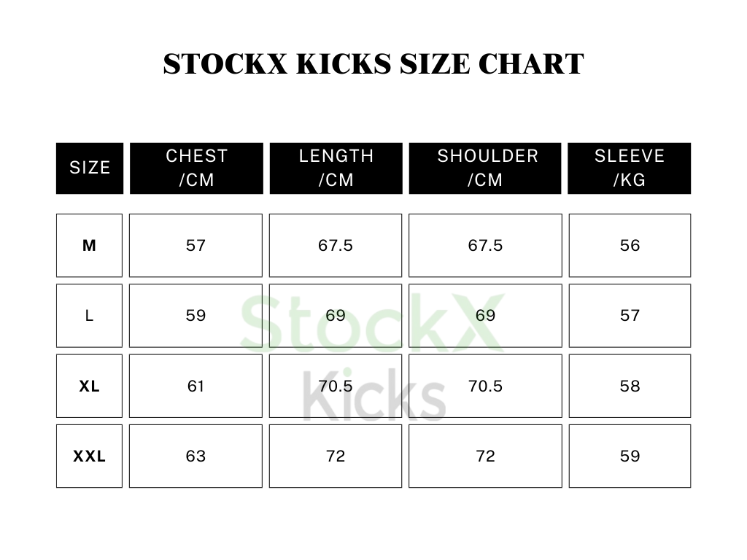Click chest value 61 for size XL

[196, 386]
